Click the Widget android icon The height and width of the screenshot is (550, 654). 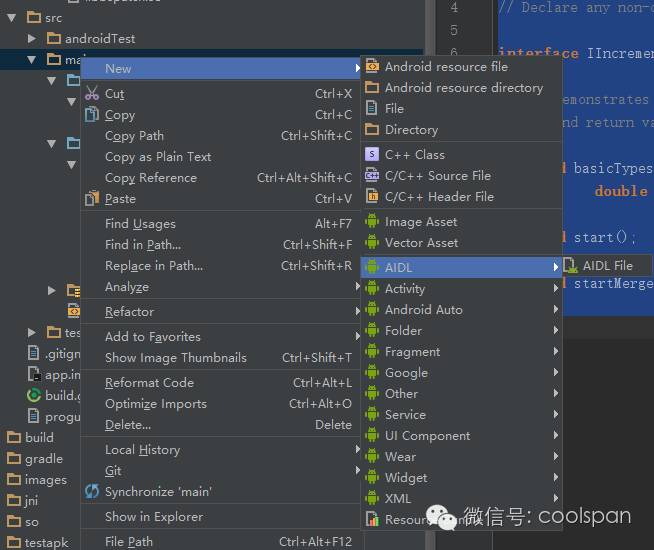(x=372, y=477)
